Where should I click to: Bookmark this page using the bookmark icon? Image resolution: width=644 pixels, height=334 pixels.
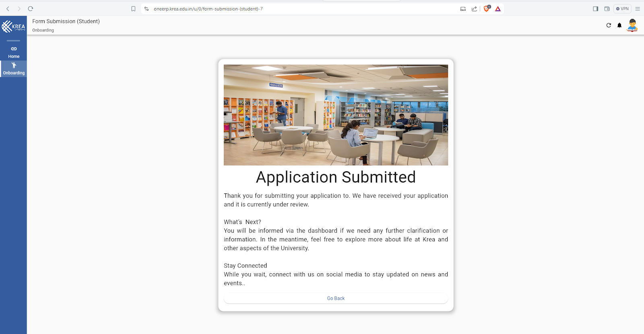click(x=133, y=9)
